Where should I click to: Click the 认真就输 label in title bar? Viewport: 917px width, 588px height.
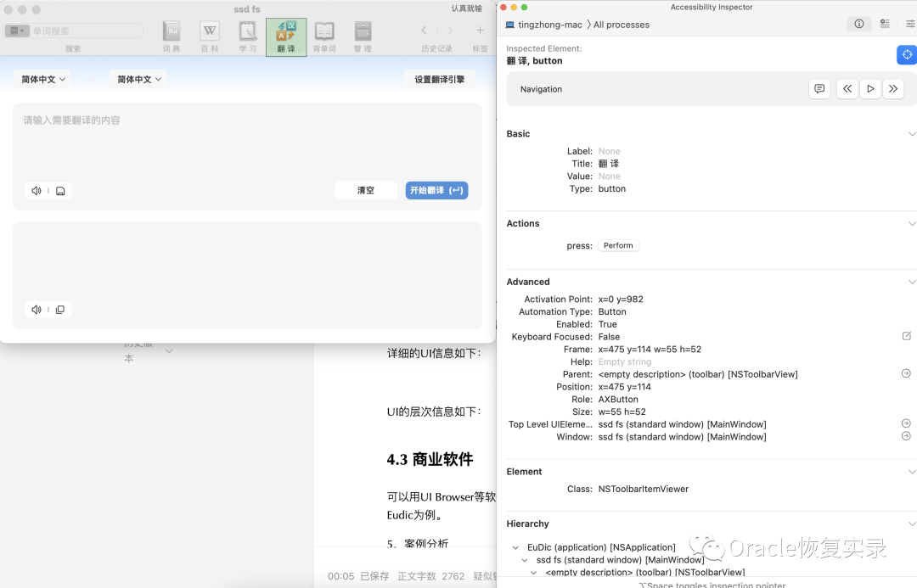point(466,8)
